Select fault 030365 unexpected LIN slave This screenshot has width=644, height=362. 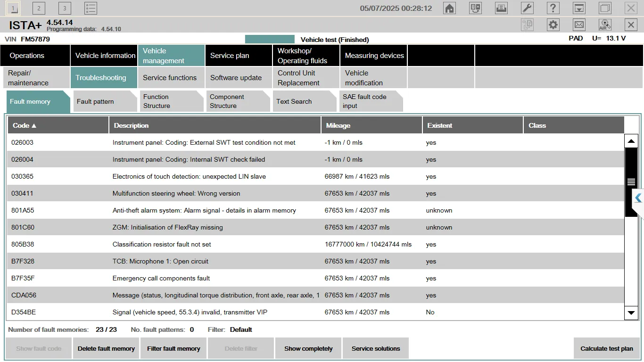click(x=316, y=176)
